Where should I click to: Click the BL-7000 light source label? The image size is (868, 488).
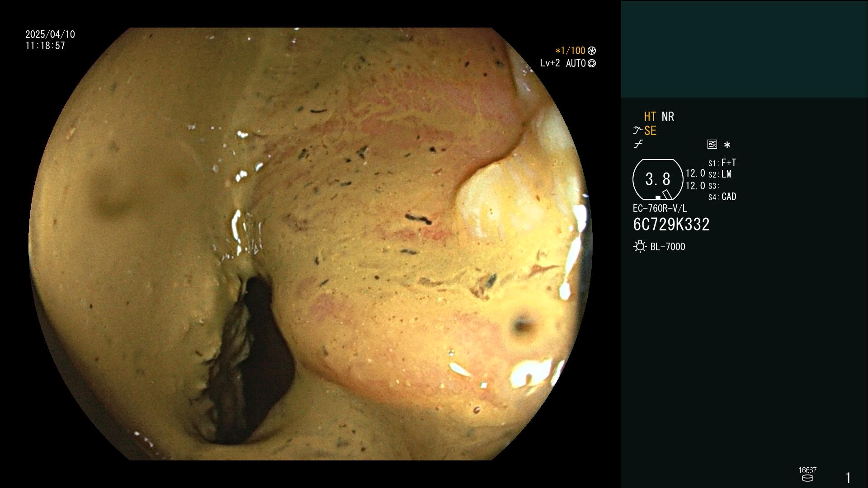(x=668, y=247)
